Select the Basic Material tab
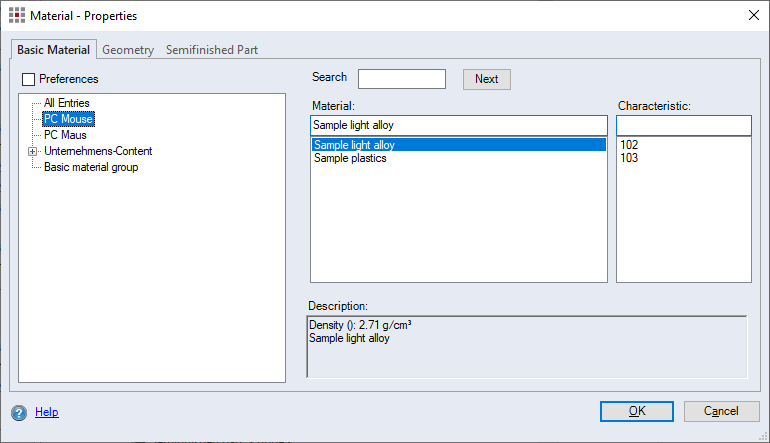The image size is (770, 443). tap(53, 50)
